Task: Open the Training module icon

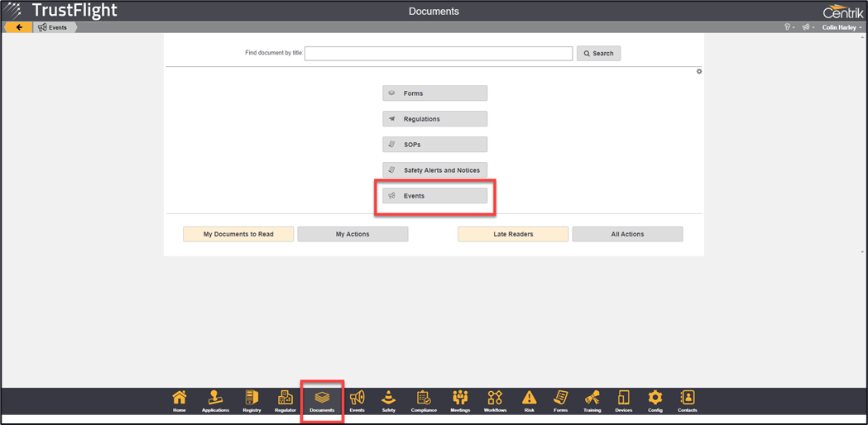Action: tap(592, 401)
